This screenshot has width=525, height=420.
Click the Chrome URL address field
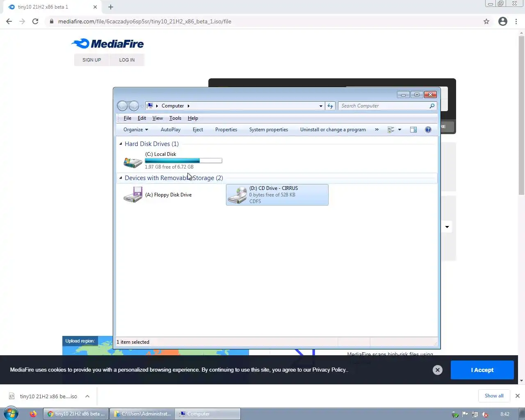tap(262, 21)
